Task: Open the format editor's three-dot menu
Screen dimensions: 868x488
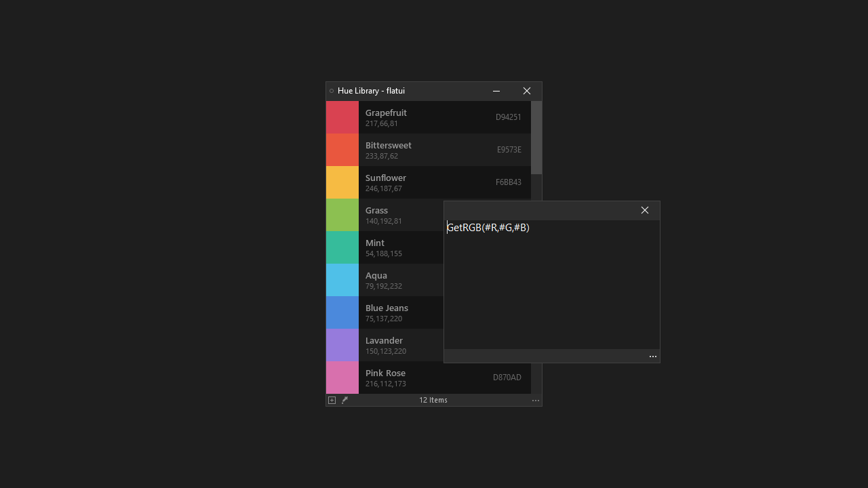Action: (653, 357)
